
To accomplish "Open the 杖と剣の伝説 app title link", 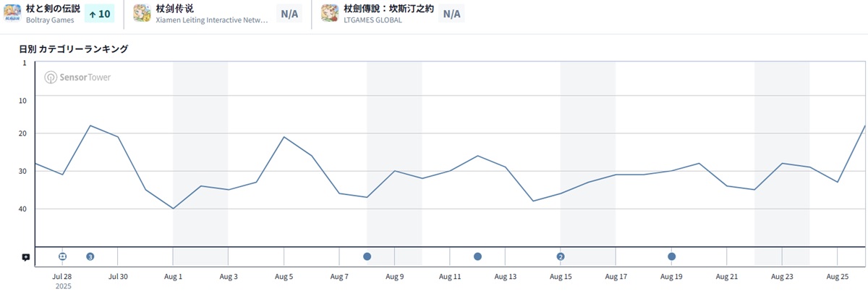I will 53,8.
